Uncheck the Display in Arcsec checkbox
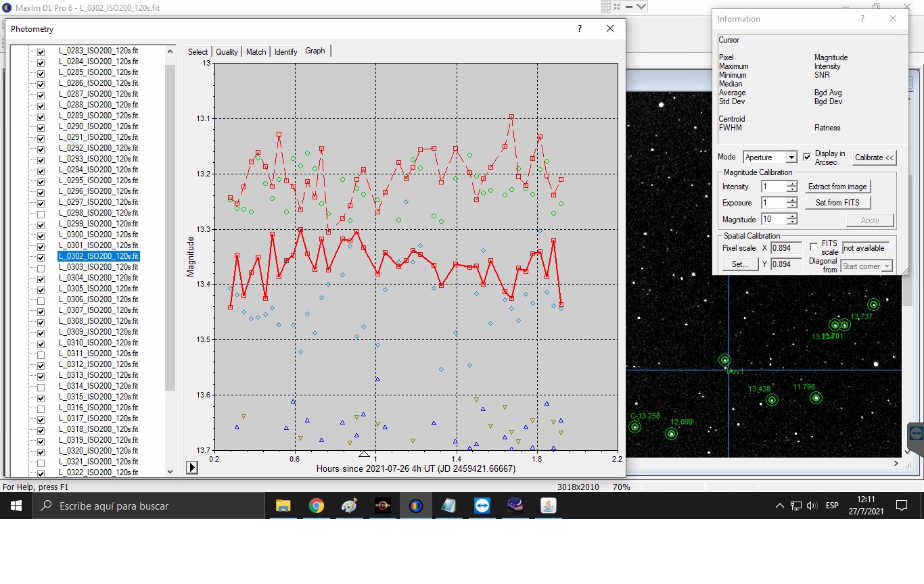 click(807, 157)
